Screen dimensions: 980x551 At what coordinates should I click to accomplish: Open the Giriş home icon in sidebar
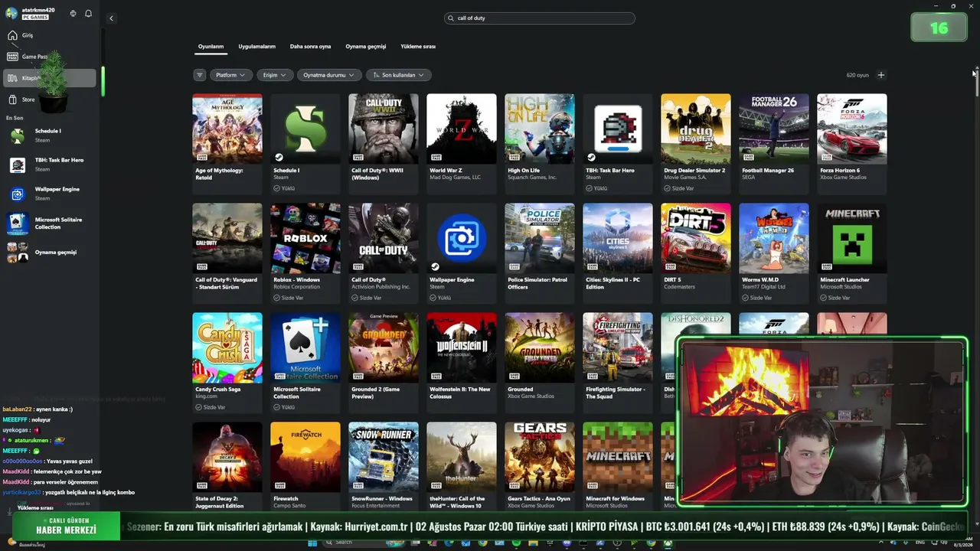12,35
